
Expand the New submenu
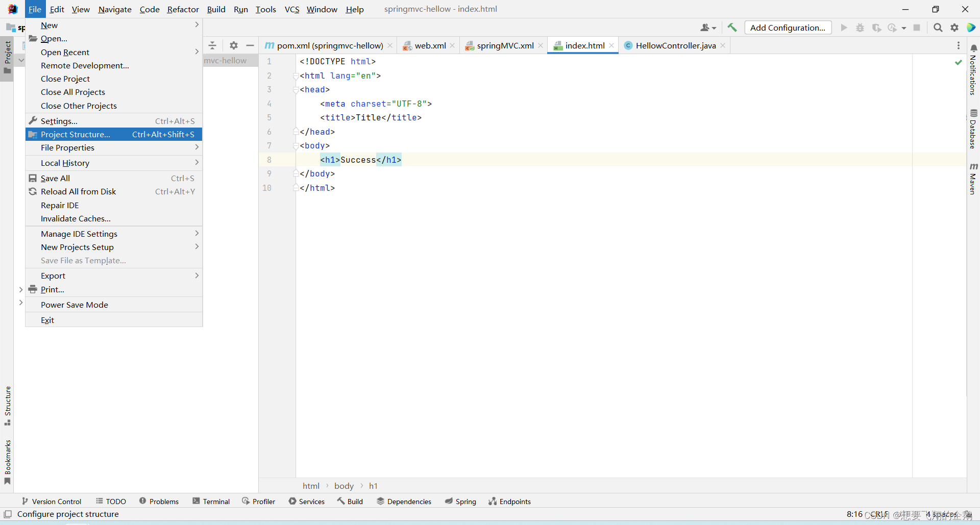pyautogui.click(x=114, y=25)
